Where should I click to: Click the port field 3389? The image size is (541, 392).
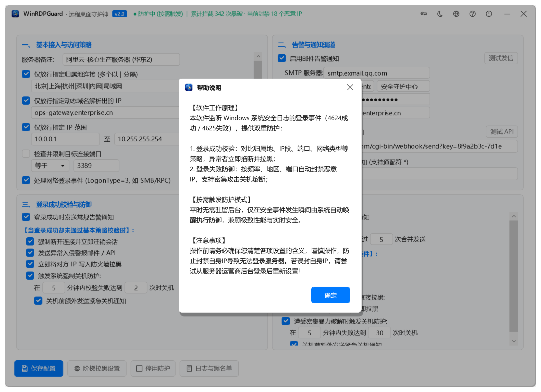tap(96, 166)
